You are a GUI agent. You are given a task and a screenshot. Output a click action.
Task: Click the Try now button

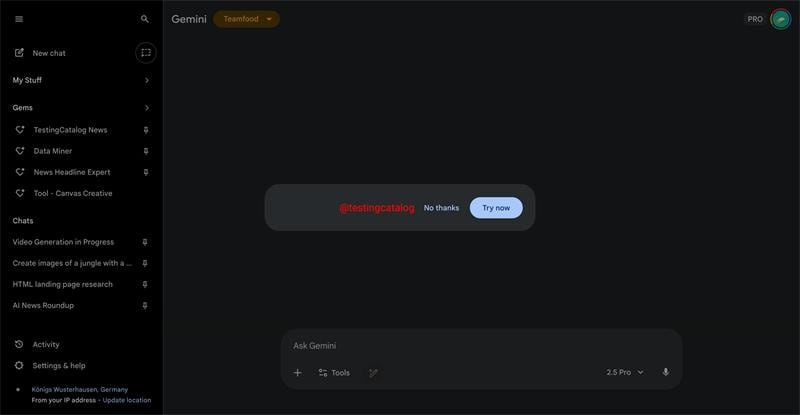[496, 208]
